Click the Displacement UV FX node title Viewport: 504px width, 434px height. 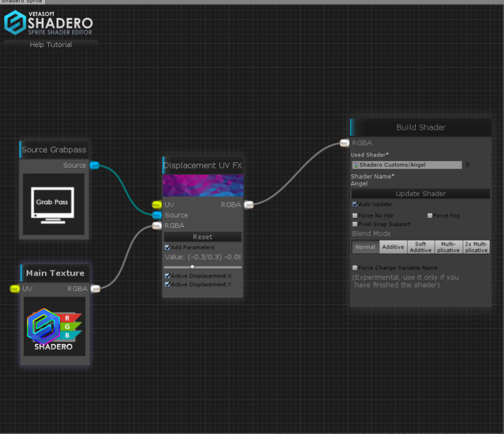point(202,166)
